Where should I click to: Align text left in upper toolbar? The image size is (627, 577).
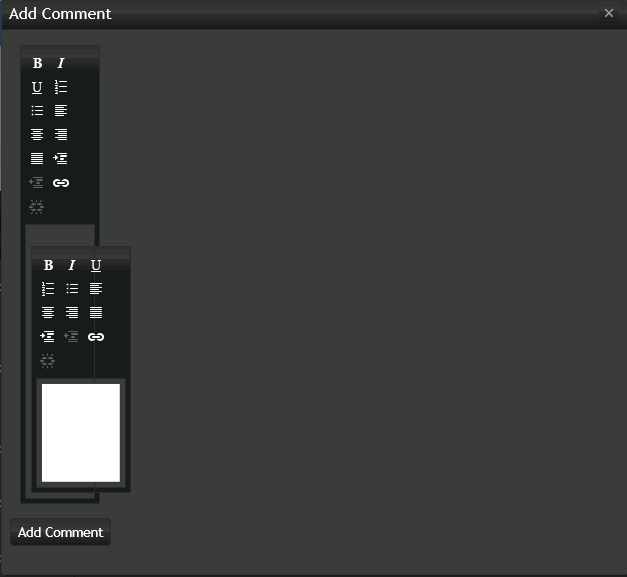61,111
